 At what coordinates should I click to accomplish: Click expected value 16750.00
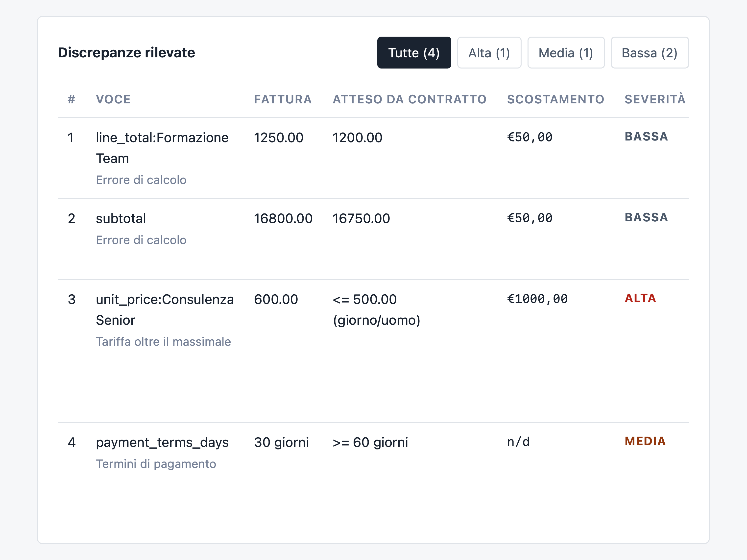tap(361, 218)
